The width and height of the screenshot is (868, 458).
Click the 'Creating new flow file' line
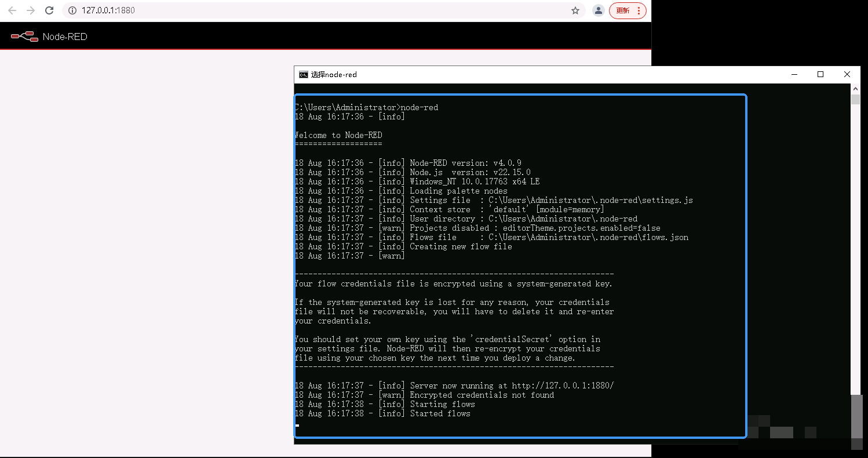click(x=403, y=246)
